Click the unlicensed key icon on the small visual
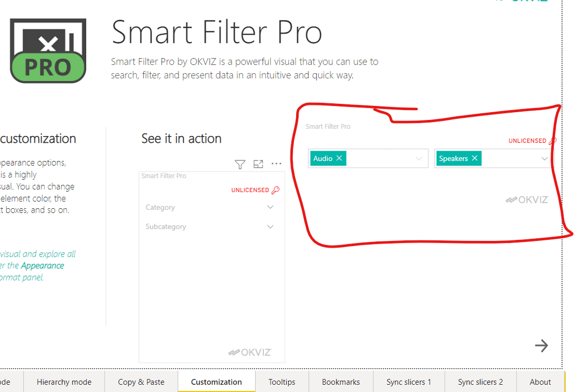This screenshot has width=574, height=392. pyautogui.click(x=276, y=189)
